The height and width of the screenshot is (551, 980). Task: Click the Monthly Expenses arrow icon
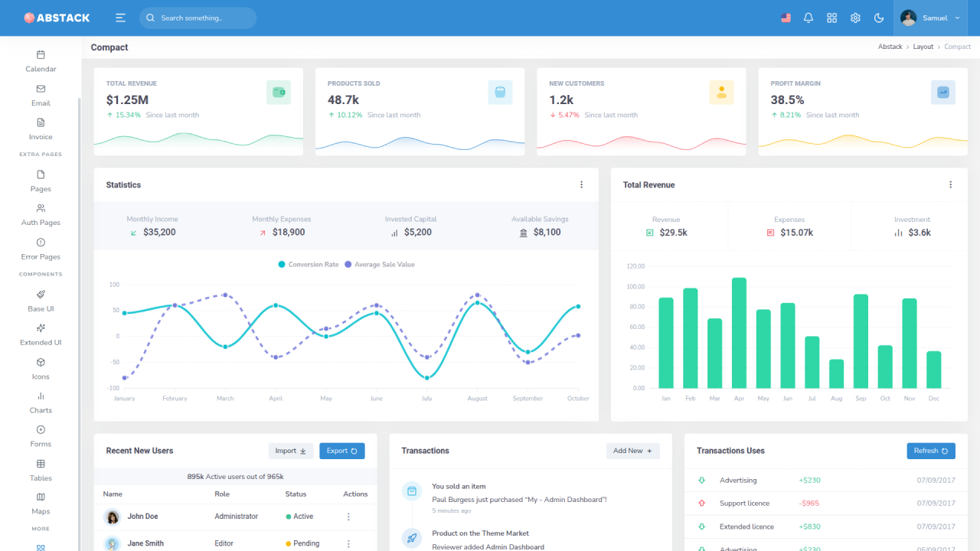(263, 233)
